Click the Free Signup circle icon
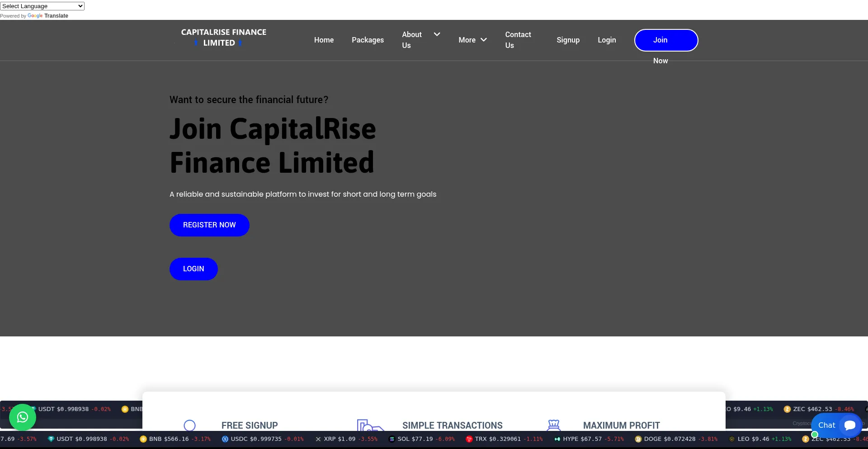The image size is (868, 449). [190, 425]
